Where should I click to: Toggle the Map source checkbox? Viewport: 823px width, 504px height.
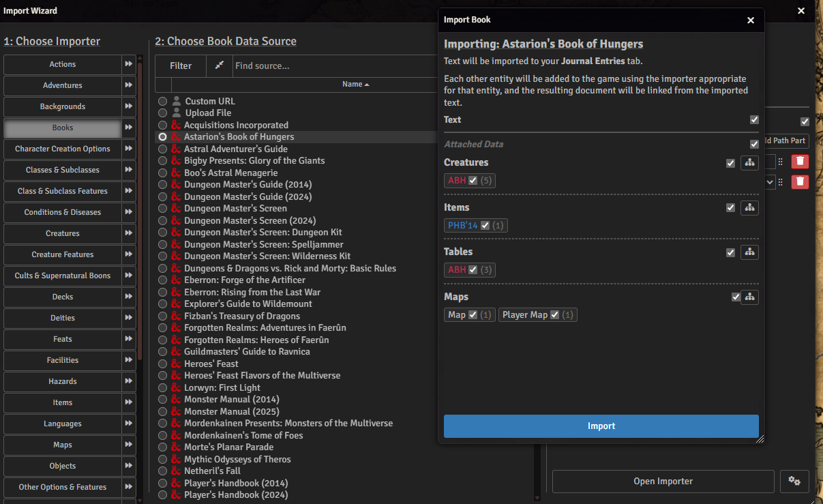click(x=473, y=315)
